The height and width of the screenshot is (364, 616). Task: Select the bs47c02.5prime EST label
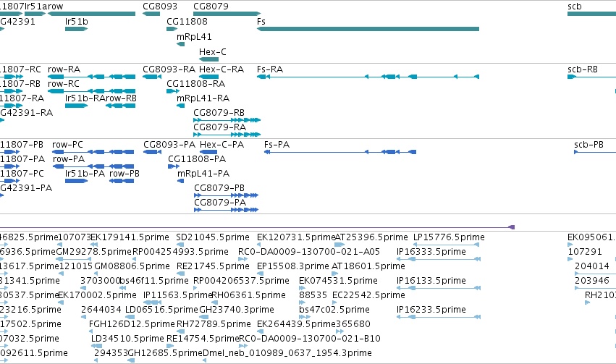point(334,310)
